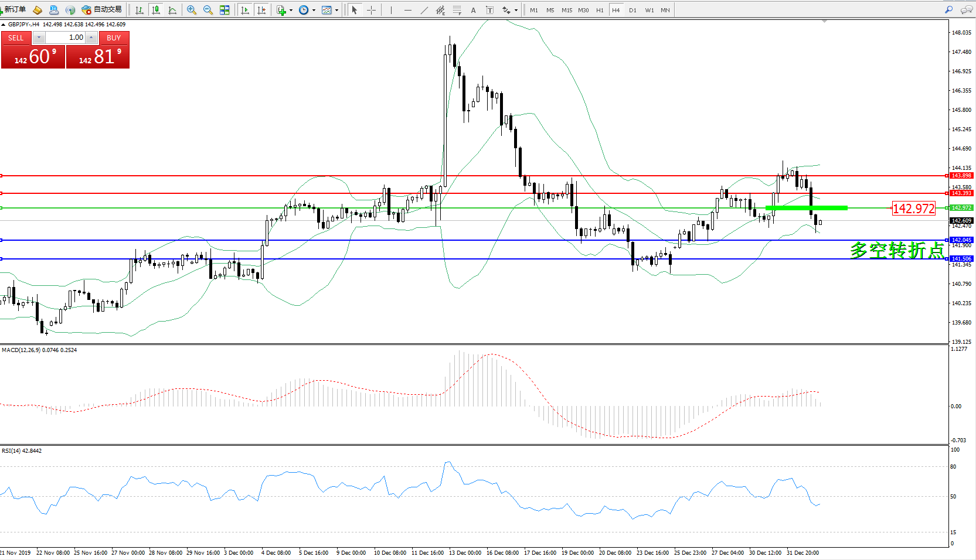Add a text label with the A tool

tap(473, 10)
